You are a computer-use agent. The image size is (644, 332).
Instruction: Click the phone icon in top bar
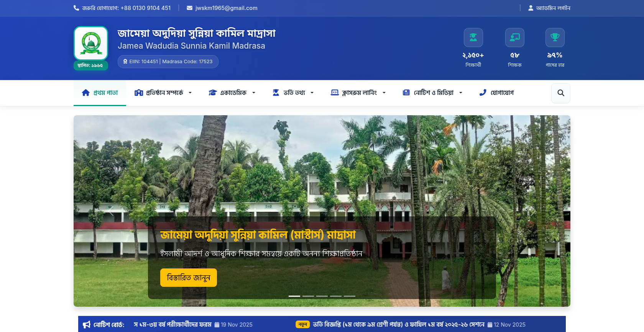pos(76,8)
